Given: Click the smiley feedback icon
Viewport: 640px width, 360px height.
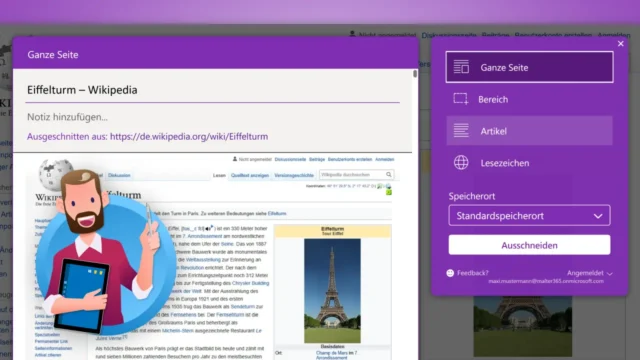Looking at the screenshot, I should (x=450, y=273).
